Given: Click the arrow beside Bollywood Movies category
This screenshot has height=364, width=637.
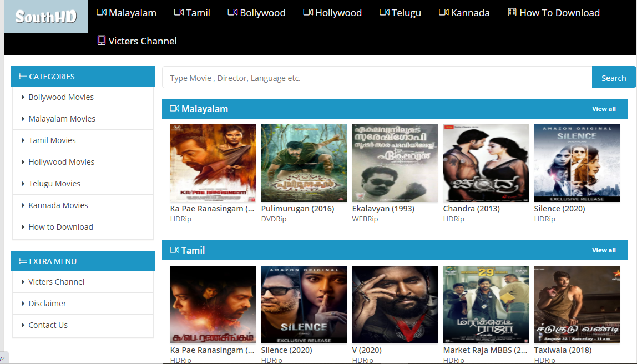Looking at the screenshot, I should point(23,97).
